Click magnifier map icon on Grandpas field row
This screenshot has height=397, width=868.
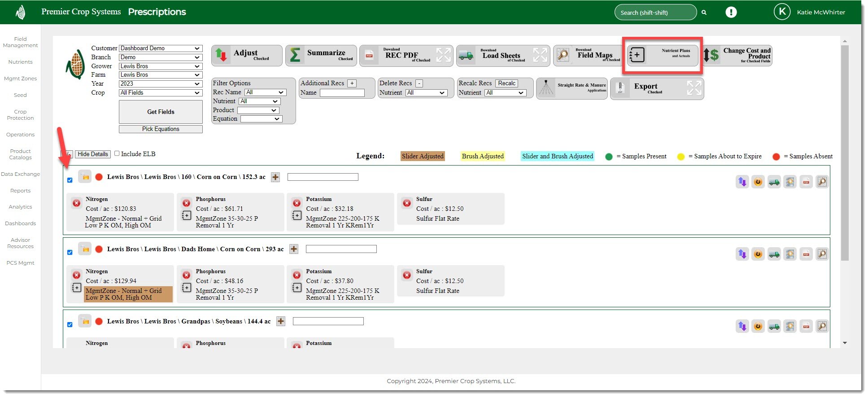822,327
